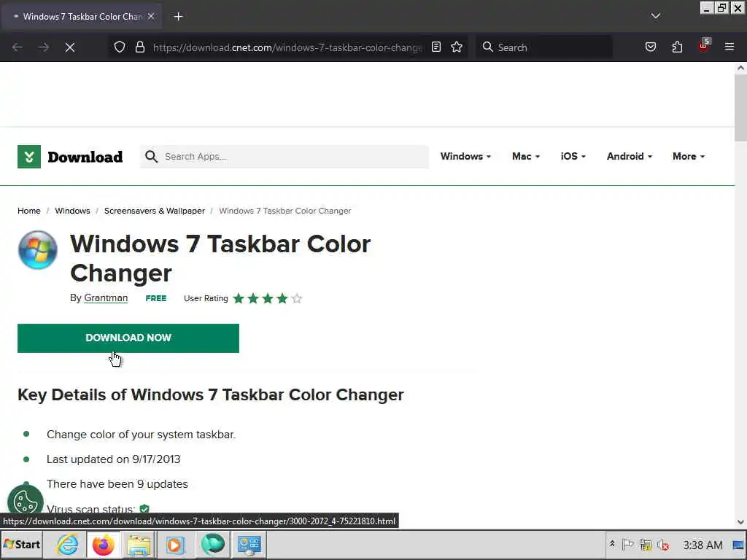
Task: Open the control panel taskbar icon
Action: (249, 544)
